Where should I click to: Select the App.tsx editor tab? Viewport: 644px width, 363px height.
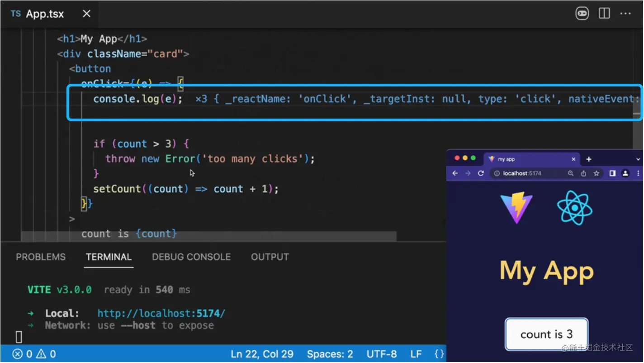click(x=49, y=14)
